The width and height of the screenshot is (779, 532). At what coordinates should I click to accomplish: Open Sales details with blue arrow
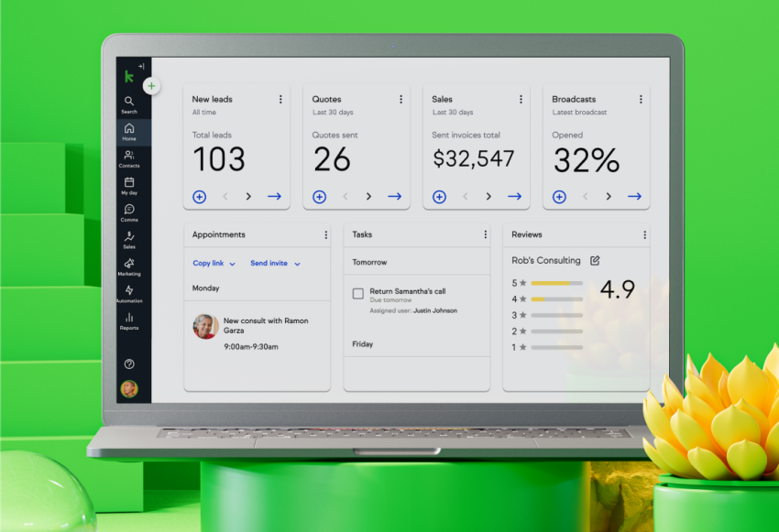(x=515, y=197)
